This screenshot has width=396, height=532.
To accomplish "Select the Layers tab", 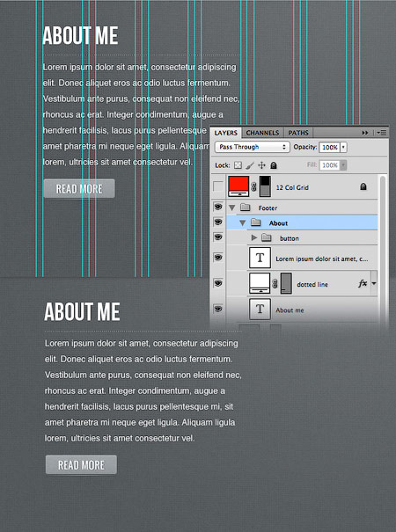I will pyautogui.click(x=226, y=133).
